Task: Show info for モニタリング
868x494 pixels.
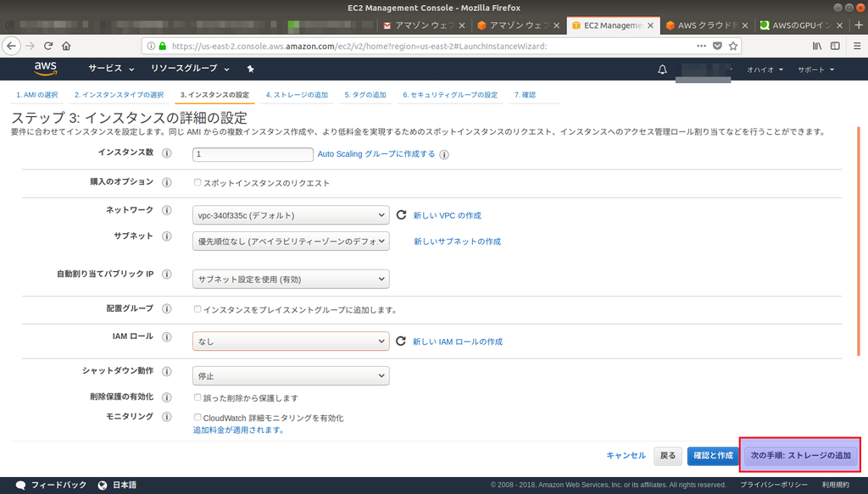Action: click(x=167, y=417)
